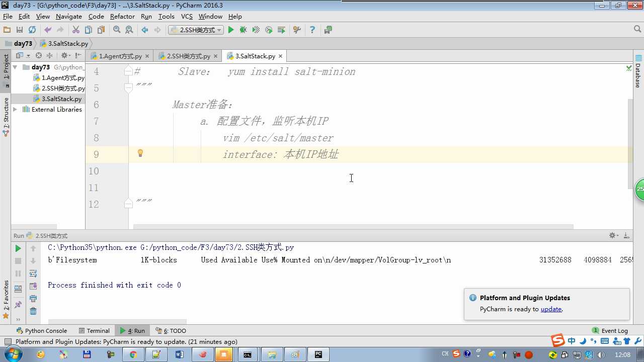
Task: Open the run configuration dropdown 2.SSH类方式
Action: tap(196, 30)
